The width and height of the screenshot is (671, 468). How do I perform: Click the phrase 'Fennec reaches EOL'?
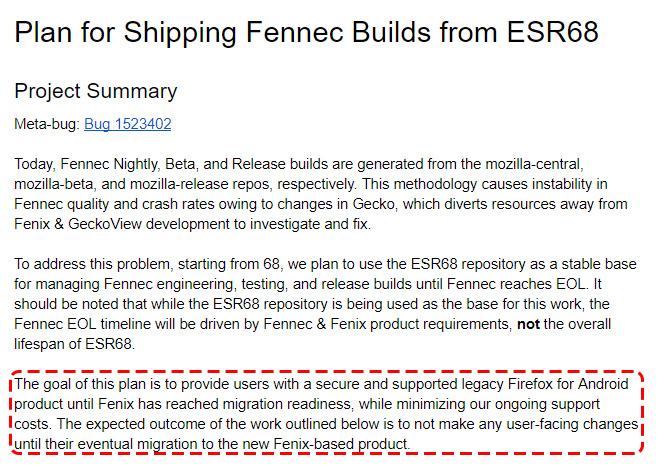coord(515,284)
